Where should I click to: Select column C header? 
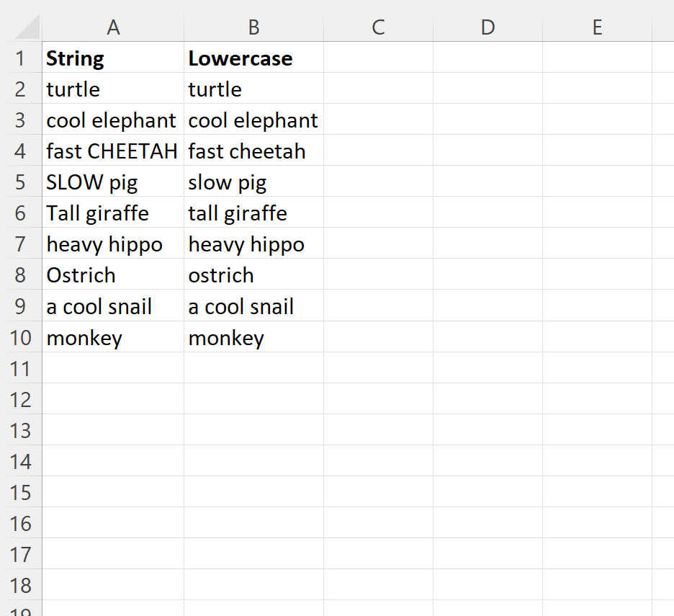378,27
